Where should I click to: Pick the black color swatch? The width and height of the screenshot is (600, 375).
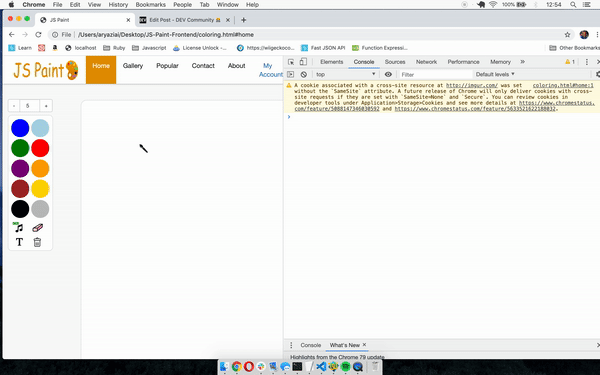[20, 209]
